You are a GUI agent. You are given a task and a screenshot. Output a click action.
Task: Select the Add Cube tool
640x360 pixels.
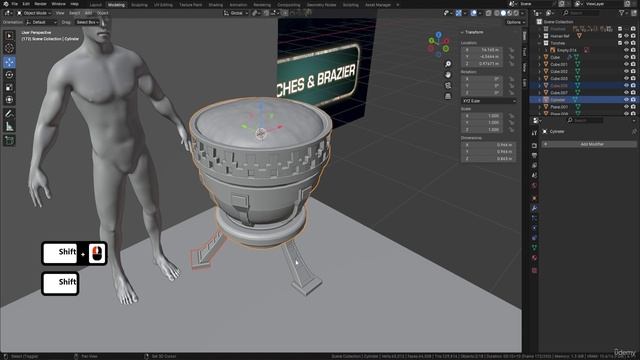click(x=9, y=140)
